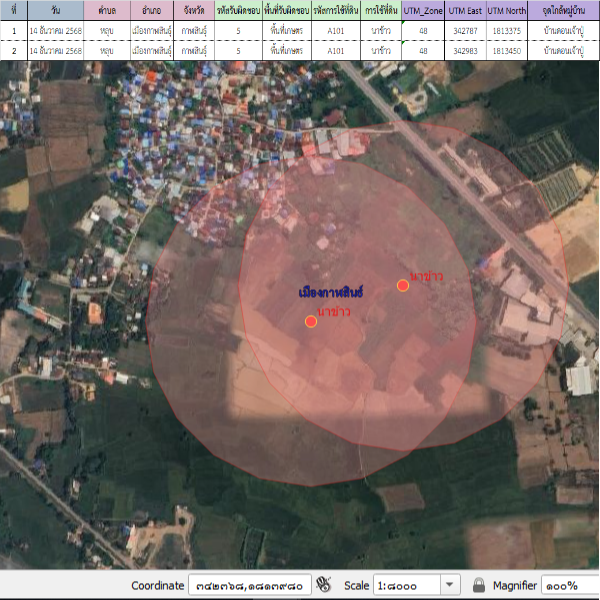Viewport: 600px width, 600px height.
Task: Select the cell containing 1813375
Action: point(507,31)
